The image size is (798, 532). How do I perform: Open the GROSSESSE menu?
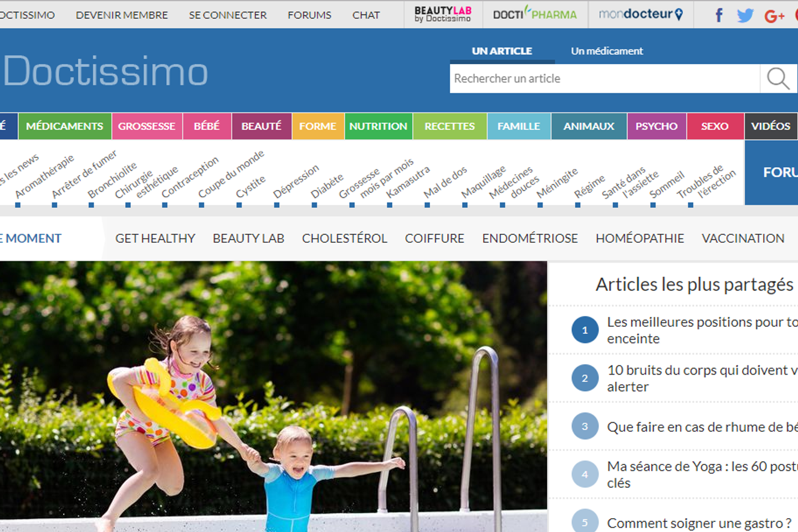146,126
